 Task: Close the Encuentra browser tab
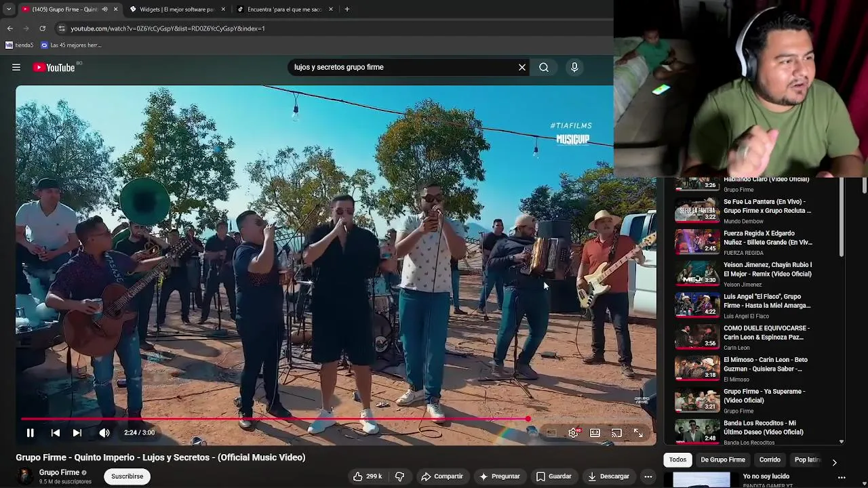point(331,9)
